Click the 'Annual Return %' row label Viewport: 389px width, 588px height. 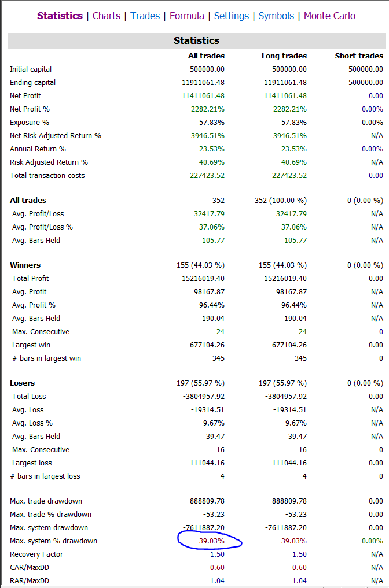pyautogui.click(x=38, y=149)
